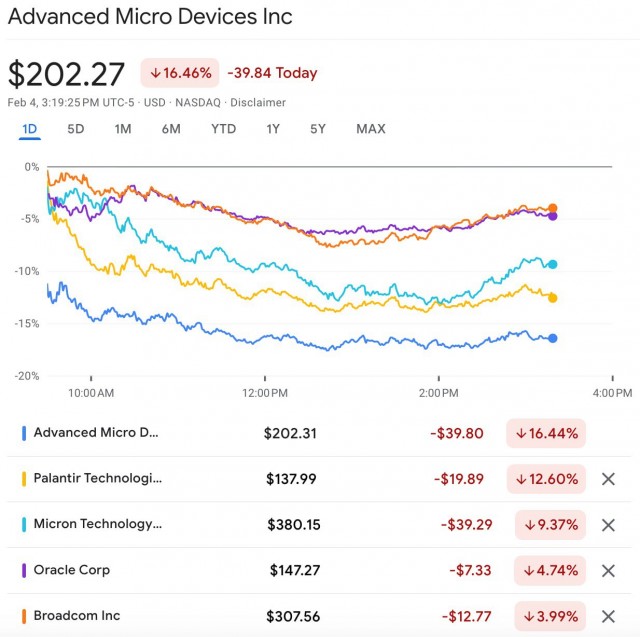Viewport: 640px width, 637px height.
Task: Click the purple Oracle color marker
Action: (24, 570)
